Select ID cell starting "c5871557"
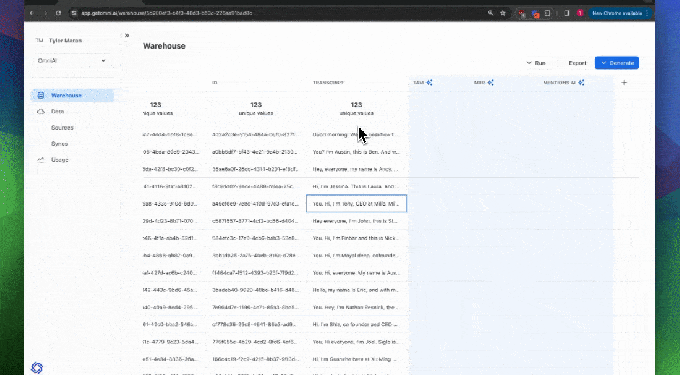 [256, 221]
